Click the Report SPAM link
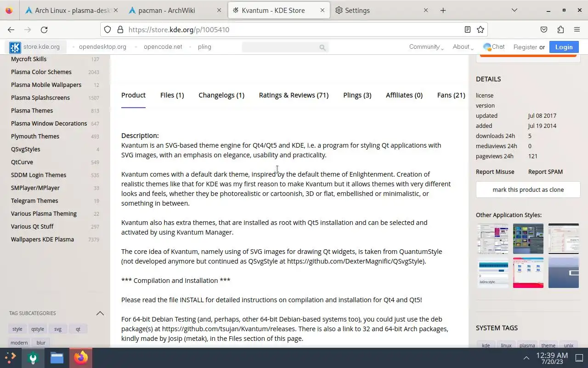 [x=545, y=172]
